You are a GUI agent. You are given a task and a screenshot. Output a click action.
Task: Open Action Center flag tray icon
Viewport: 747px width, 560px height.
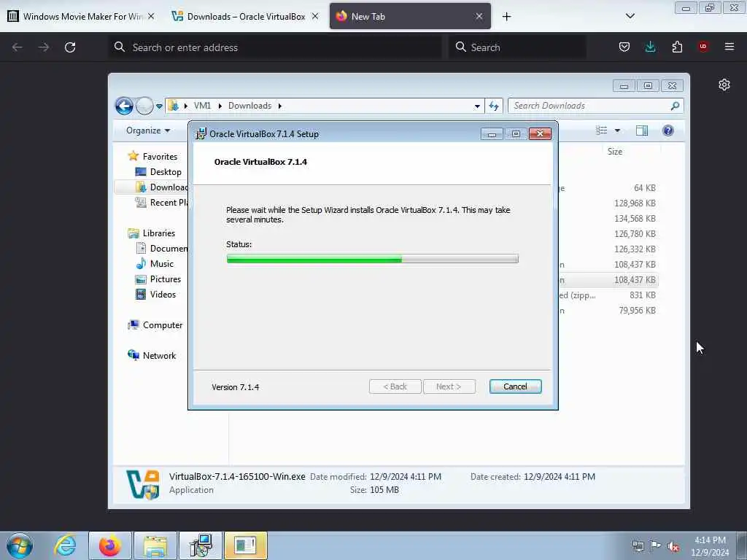coord(656,546)
